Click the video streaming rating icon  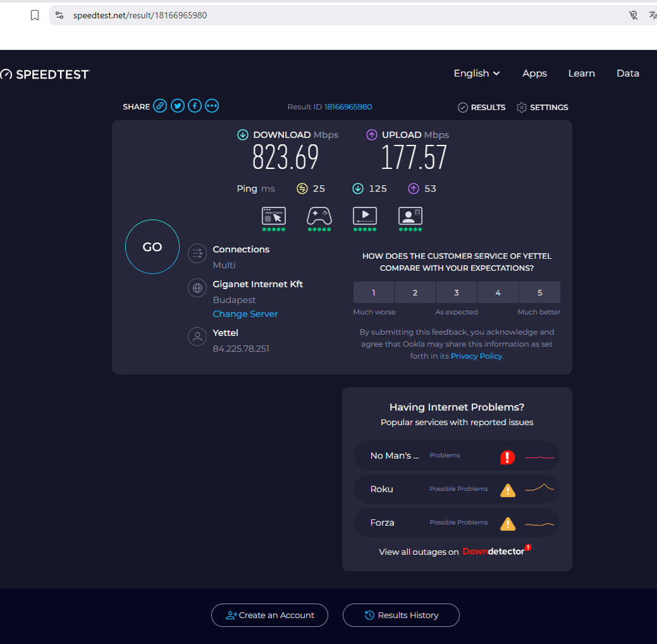click(365, 218)
